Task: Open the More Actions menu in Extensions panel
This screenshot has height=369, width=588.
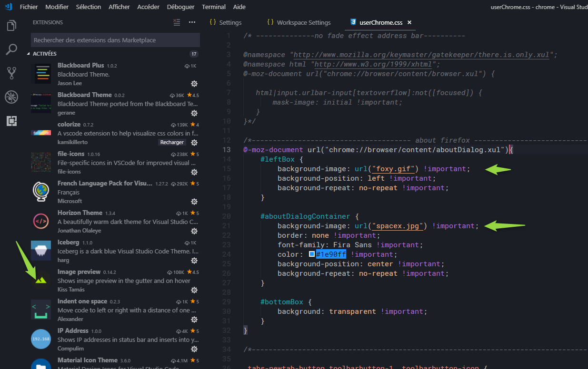Action: coord(192,22)
